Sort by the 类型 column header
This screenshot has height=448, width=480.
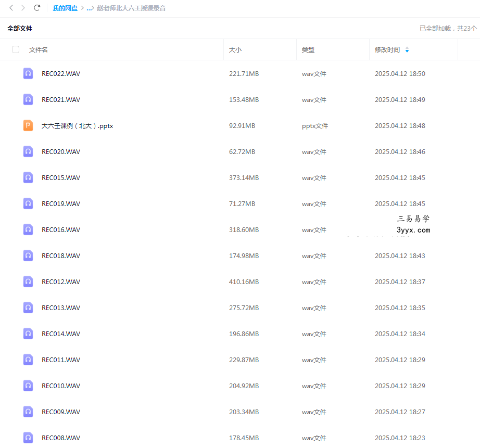click(308, 50)
